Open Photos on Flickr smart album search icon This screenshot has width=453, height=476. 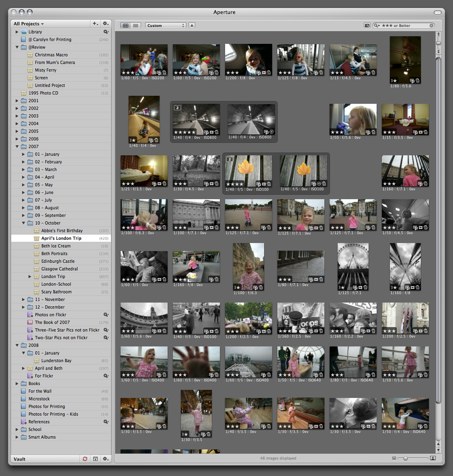(x=106, y=315)
